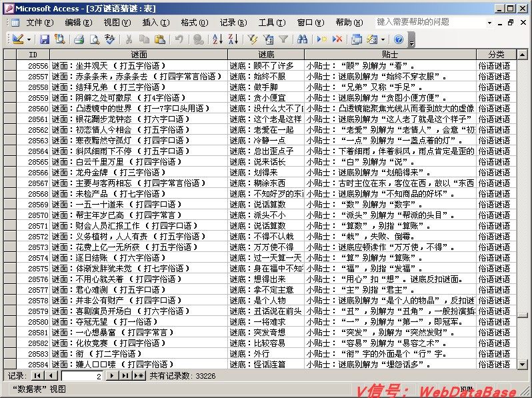Click the record number input field
Image resolution: width=532 pixels, height=398 pixels.
point(83,376)
